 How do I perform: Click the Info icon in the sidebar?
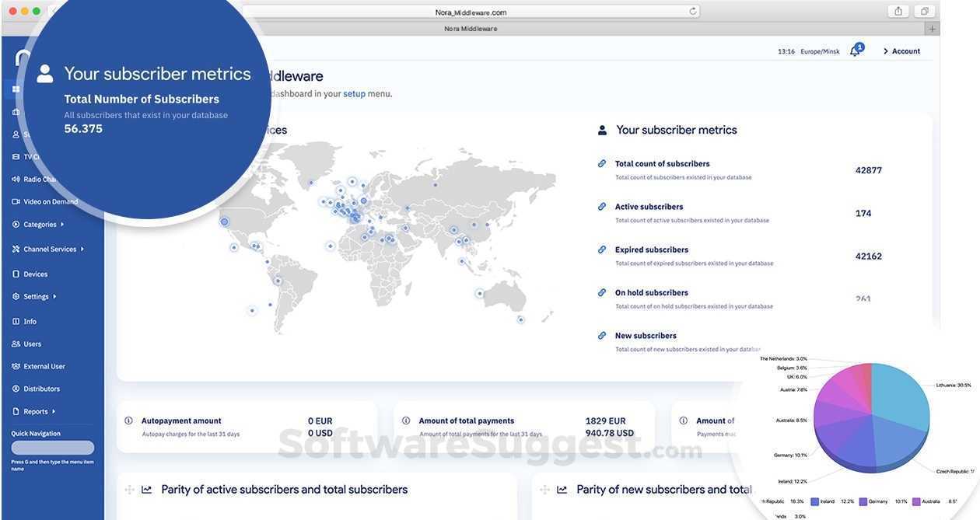[16, 321]
